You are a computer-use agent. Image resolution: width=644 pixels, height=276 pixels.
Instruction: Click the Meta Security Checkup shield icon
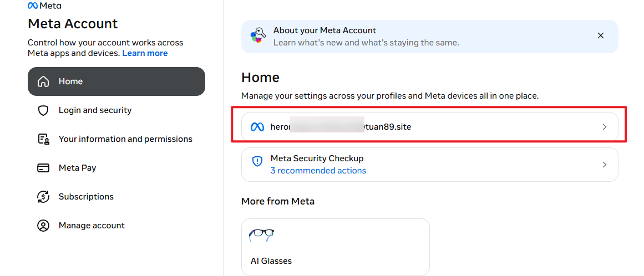coord(257,161)
